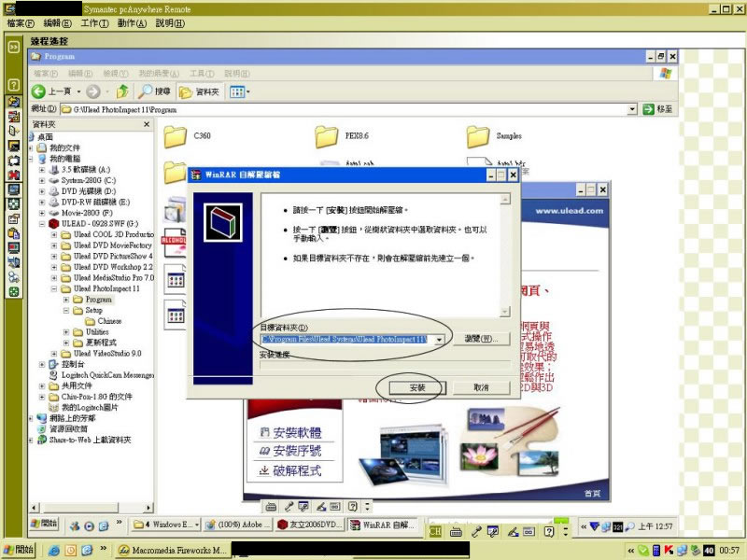Switch to Windows Explorer group taskbar button
Screen dimensions: 747x560
coord(166,525)
